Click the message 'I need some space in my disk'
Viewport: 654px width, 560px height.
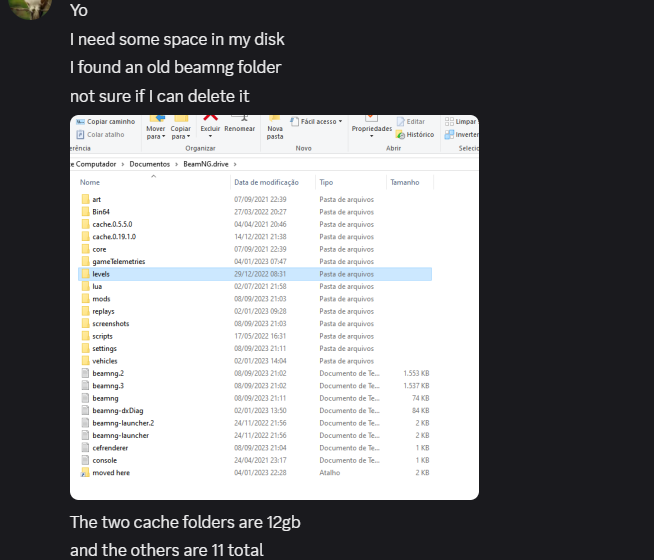[177, 39]
